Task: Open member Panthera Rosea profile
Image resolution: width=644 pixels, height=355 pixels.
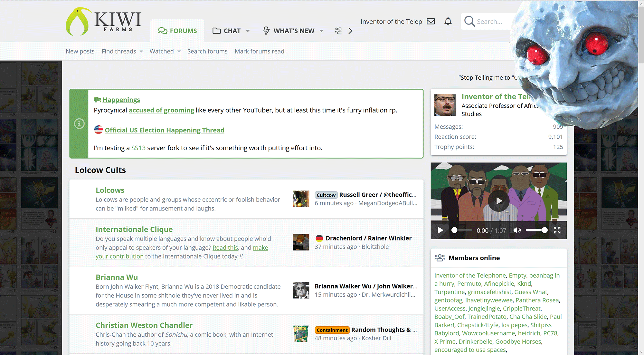Action: [x=537, y=300]
